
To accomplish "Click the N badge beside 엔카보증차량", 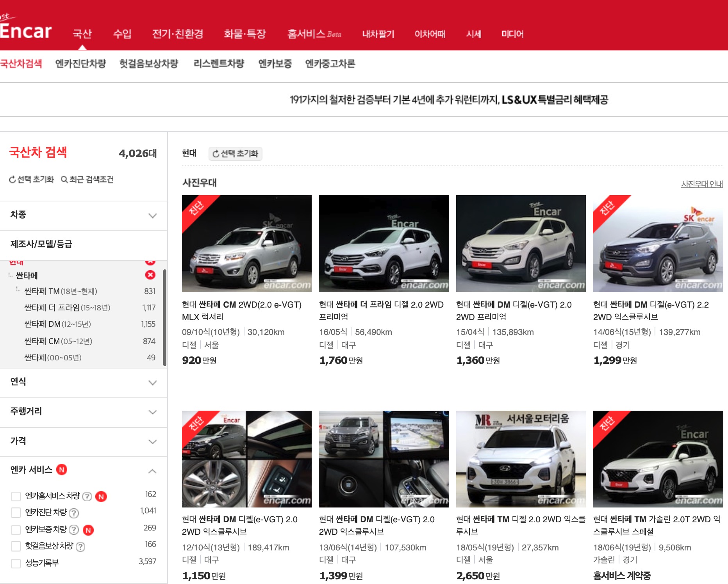I will point(88,530).
